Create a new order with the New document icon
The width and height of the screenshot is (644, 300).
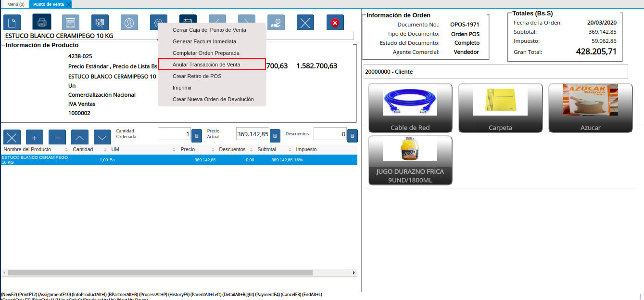coord(12,22)
